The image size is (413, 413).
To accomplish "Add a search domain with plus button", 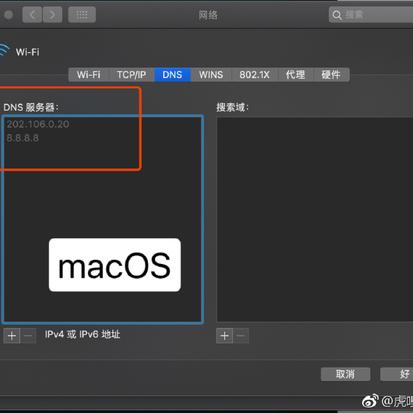I will click(x=224, y=336).
